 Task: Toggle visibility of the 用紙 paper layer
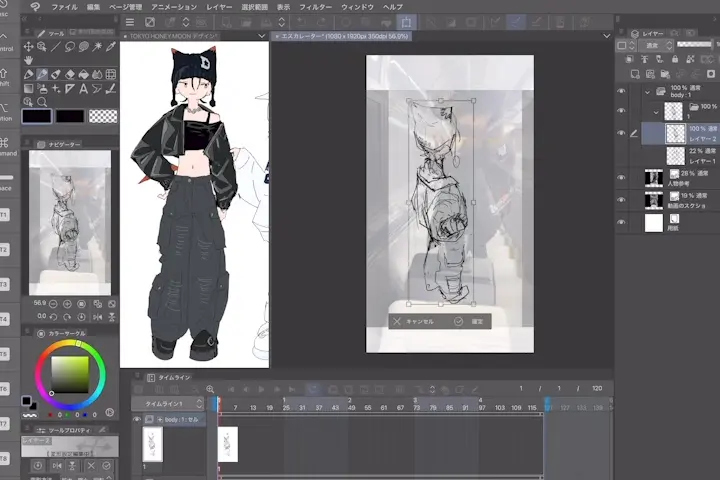622,222
